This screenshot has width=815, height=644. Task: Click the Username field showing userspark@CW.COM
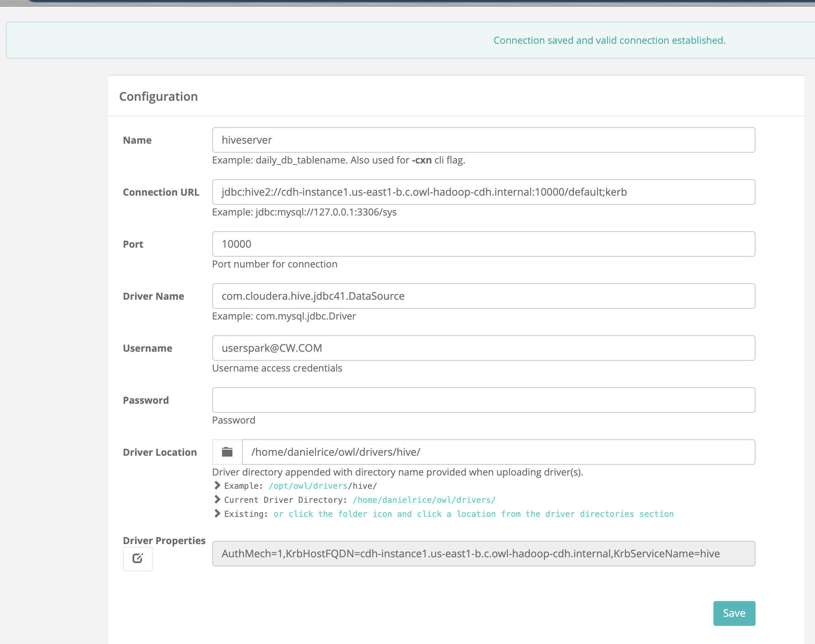click(483, 348)
